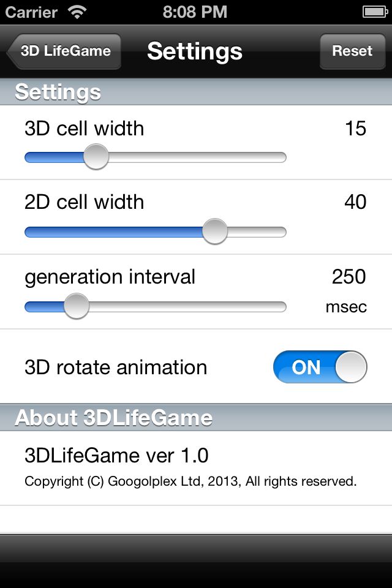This screenshot has height=588, width=392.
Task: Select the 3DLifeGame ver 1.0 row
Action: click(x=196, y=468)
